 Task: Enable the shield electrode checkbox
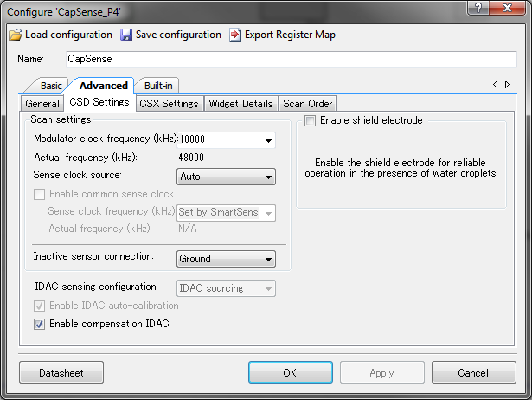310,120
